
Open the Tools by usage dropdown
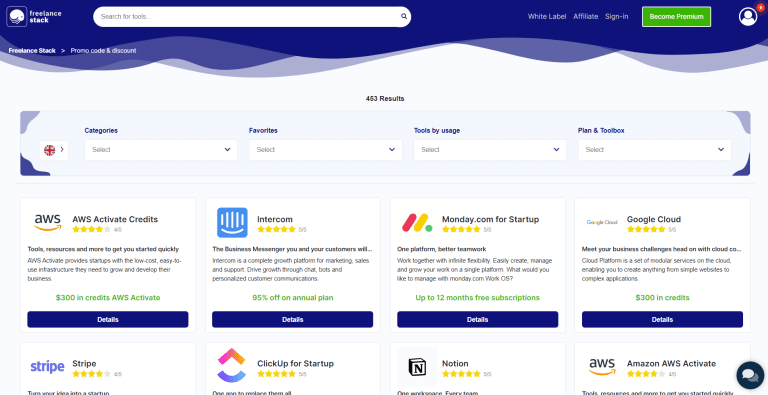point(490,150)
